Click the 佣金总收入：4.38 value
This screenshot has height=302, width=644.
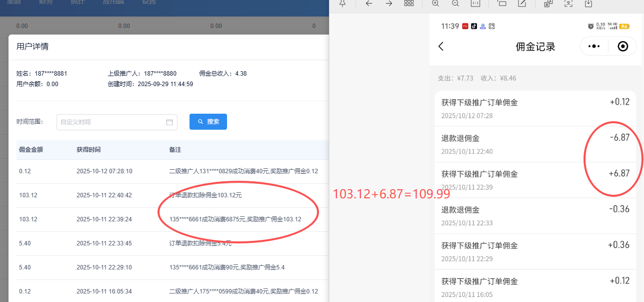point(223,74)
